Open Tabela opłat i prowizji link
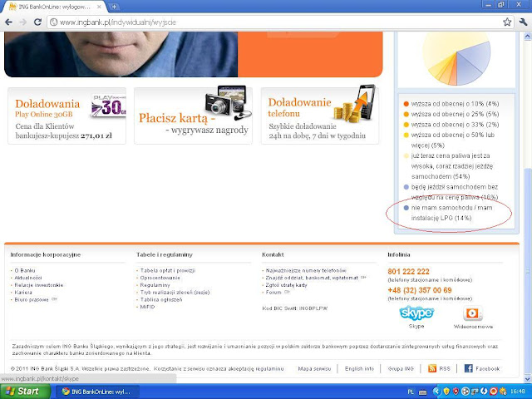This screenshot has width=532, height=399. (168, 270)
